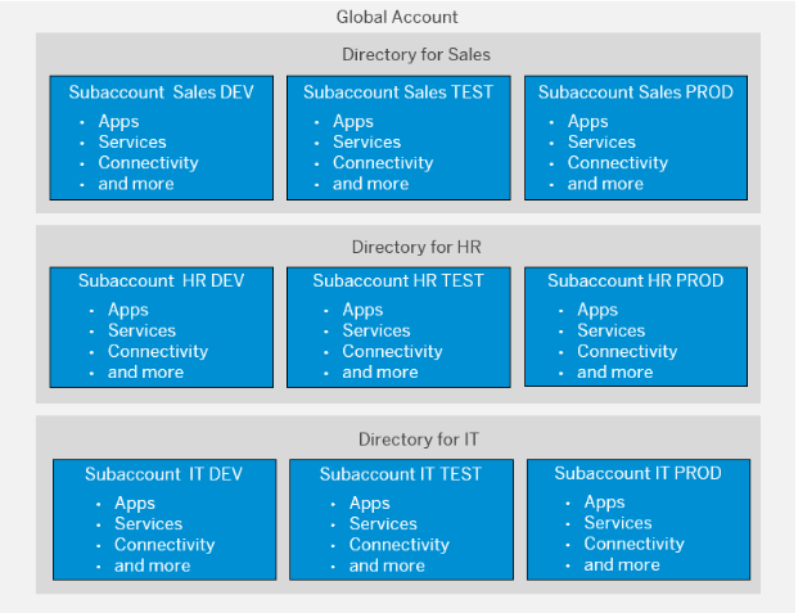Screen dimensions: 796x613
Task: Open the Subaccount Sales DEV title
Action: pyautogui.click(x=161, y=92)
